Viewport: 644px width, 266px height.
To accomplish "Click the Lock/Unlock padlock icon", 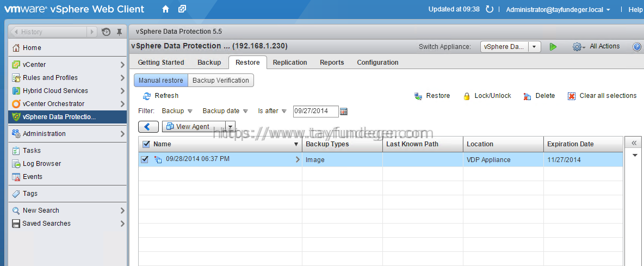I will click(467, 96).
